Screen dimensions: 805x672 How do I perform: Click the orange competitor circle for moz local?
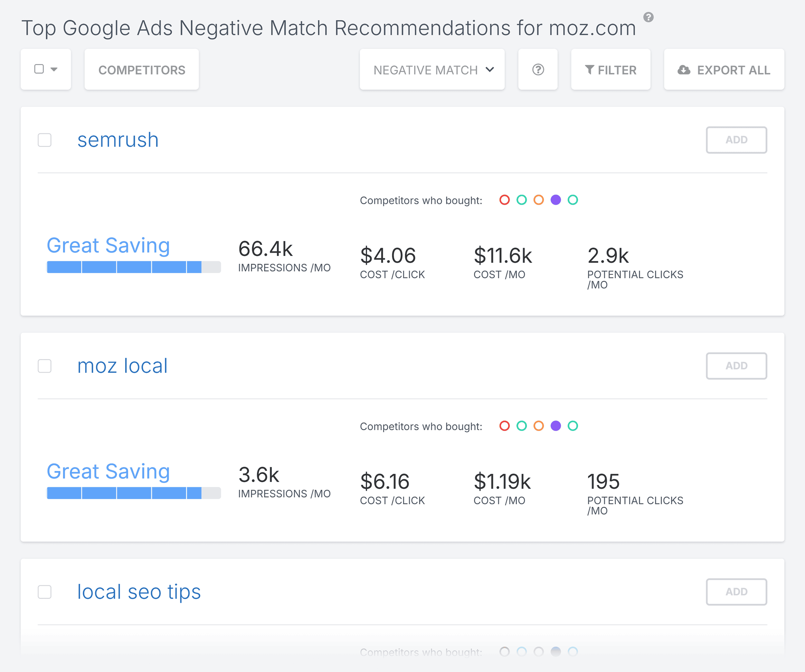539,426
